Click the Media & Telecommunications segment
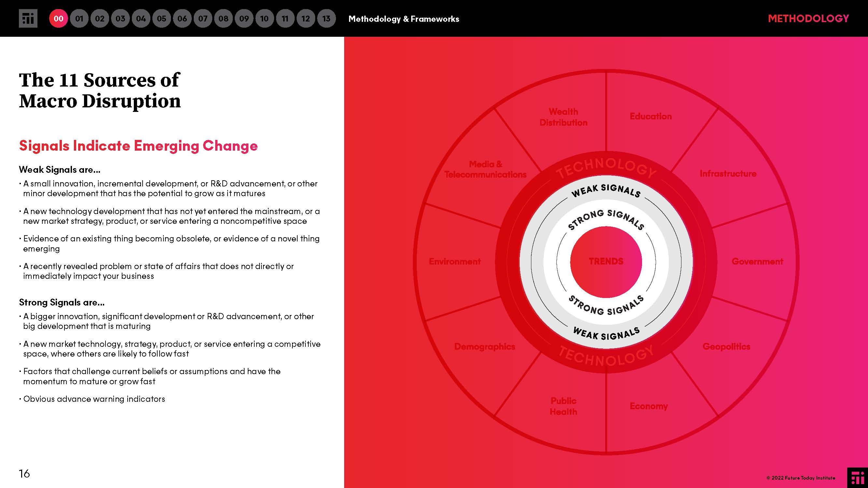The width and height of the screenshot is (868, 488). click(x=485, y=169)
